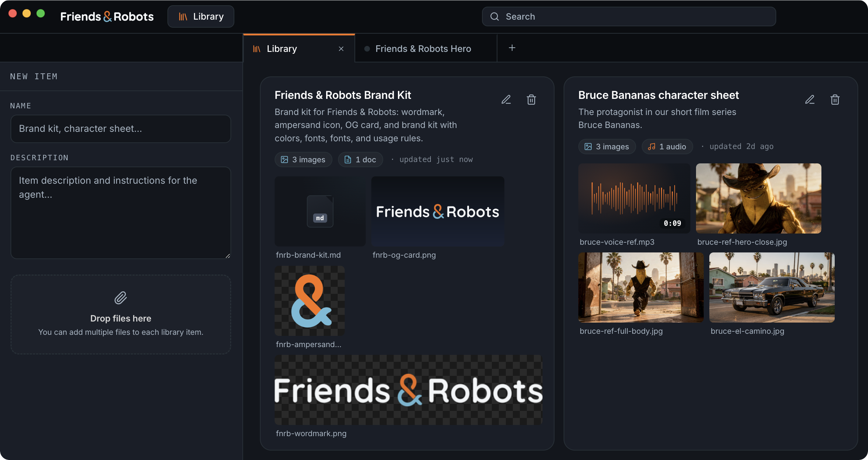Open the fnrb-ampersand image thumbnail
Image resolution: width=868 pixels, height=460 pixels.
tap(310, 301)
